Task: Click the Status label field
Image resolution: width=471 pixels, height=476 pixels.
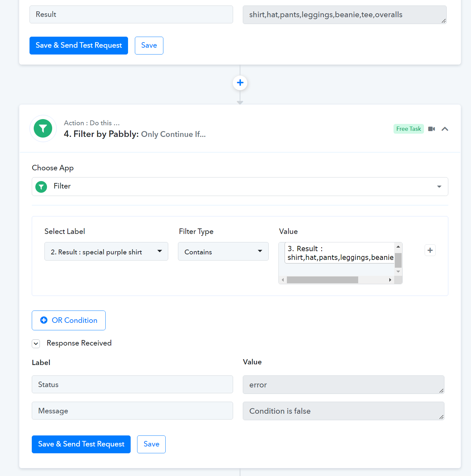Action: 132,384
